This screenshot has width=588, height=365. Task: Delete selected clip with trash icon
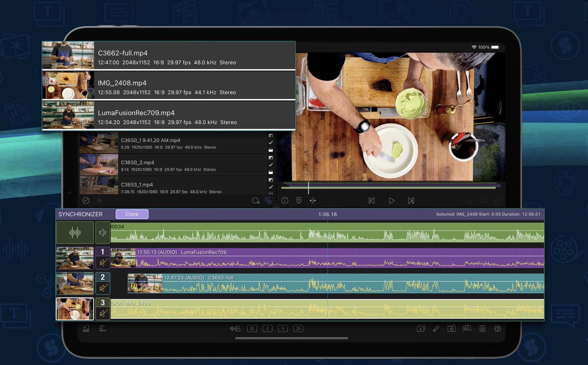[x=482, y=329]
